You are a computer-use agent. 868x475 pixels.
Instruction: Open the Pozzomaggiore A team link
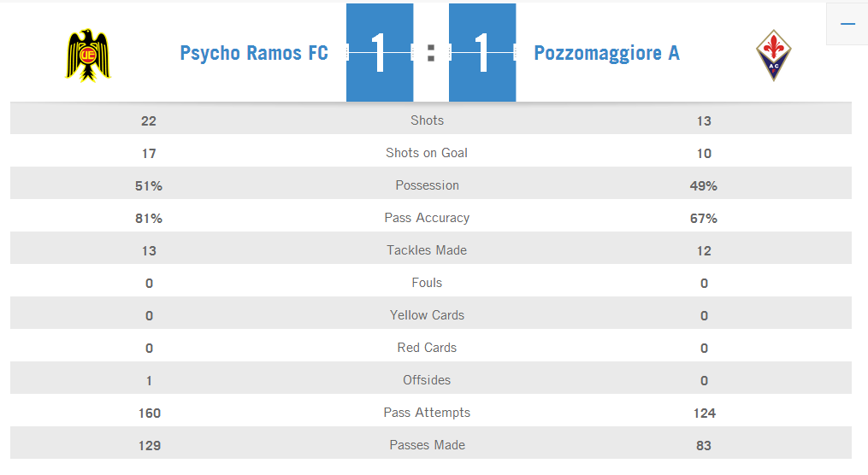606,53
